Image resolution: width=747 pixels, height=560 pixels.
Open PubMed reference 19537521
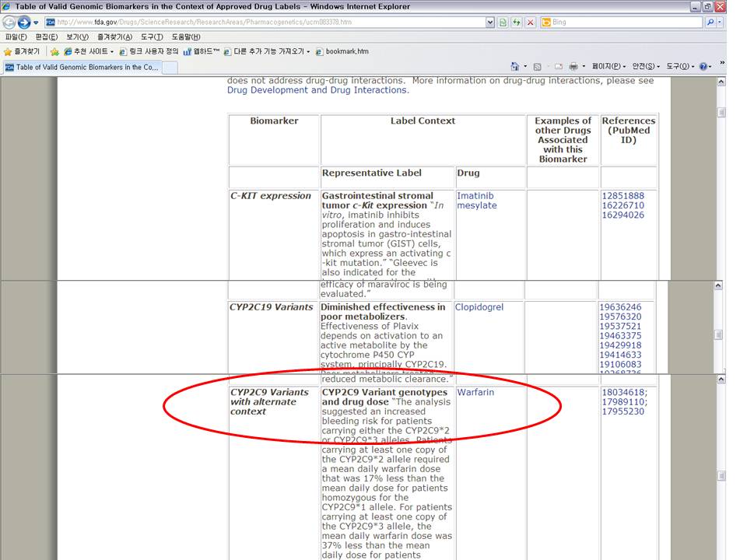[x=620, y=326]
